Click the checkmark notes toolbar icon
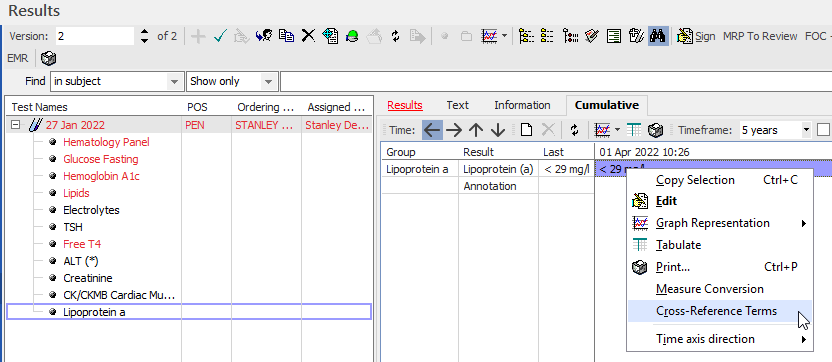832x362 pixels. [x=592, y=36]
